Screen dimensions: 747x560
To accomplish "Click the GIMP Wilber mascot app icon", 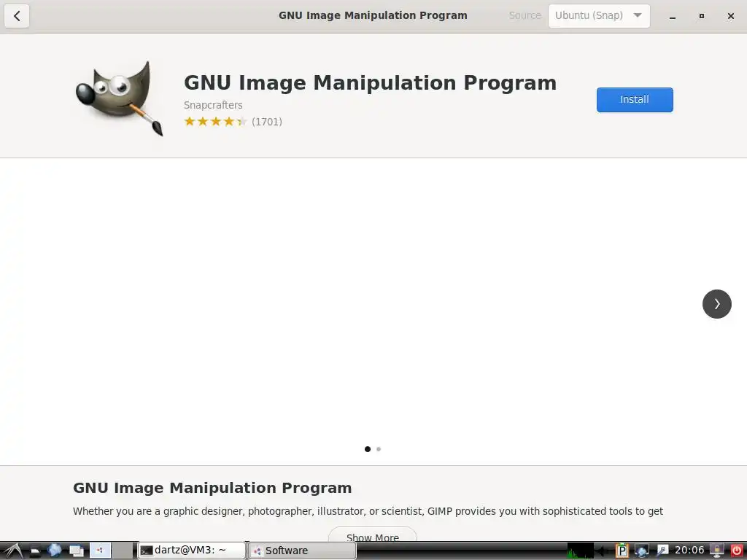I will (x=120, y=98).
